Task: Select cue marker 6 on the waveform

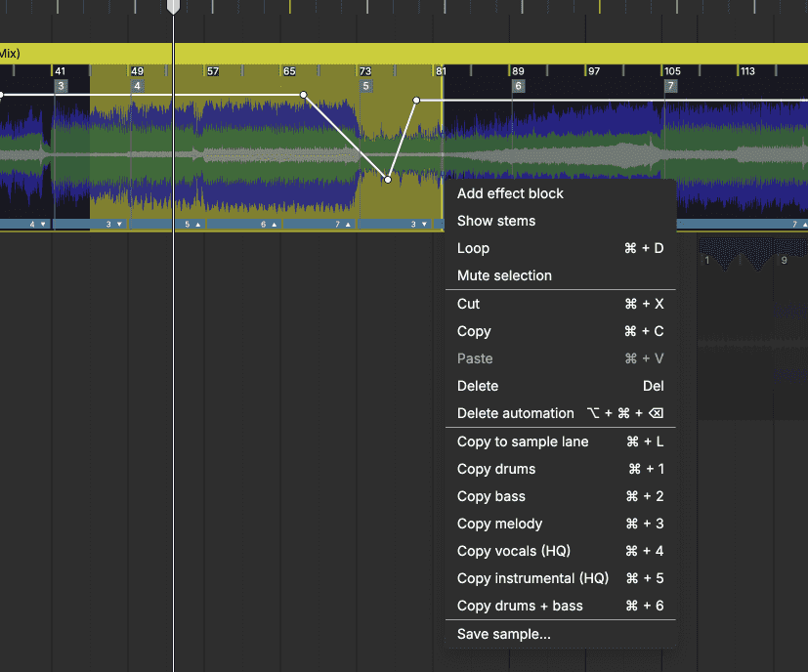Action: pos(518,86)
